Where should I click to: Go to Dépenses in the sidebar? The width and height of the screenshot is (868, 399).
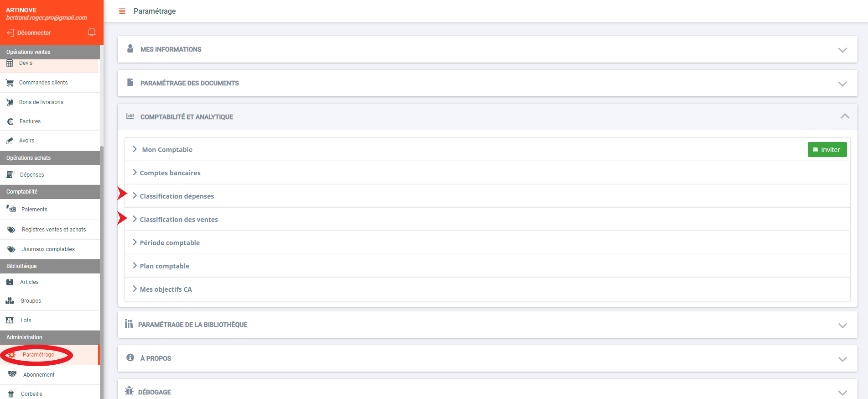(x=32, y=175)
